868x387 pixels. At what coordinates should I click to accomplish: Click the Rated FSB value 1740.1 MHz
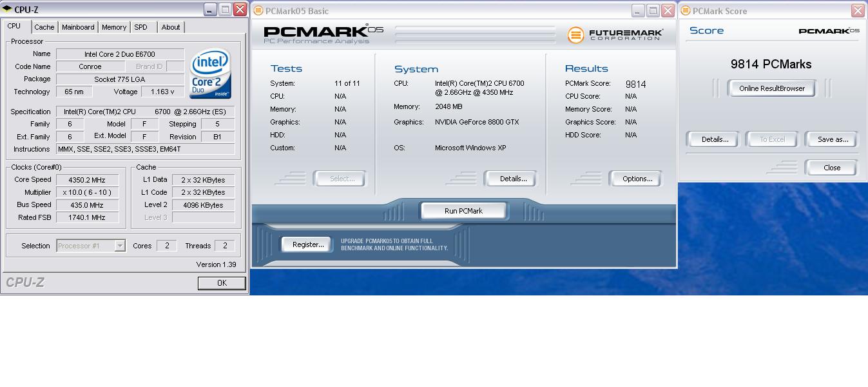click(x=87, y=217)
